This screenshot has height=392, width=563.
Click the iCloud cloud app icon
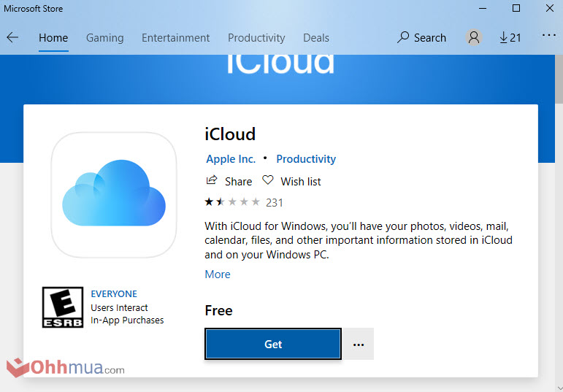click(114, 195)
